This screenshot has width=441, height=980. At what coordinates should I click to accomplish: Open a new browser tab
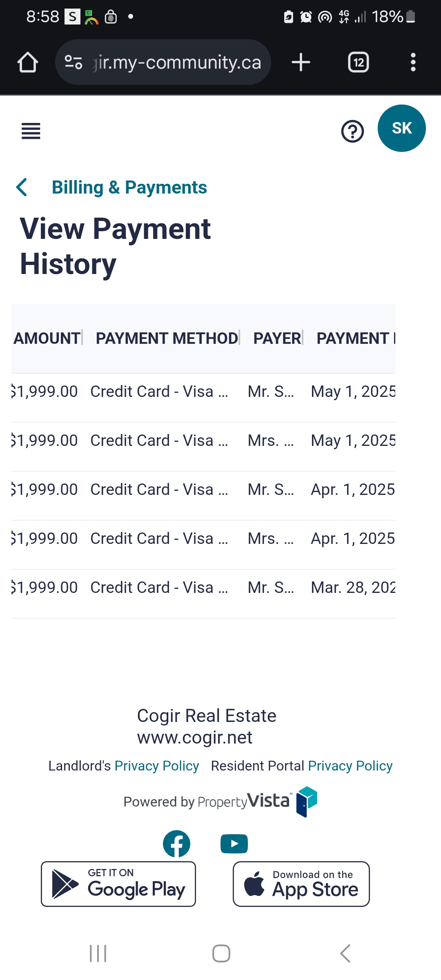point(301,62)
